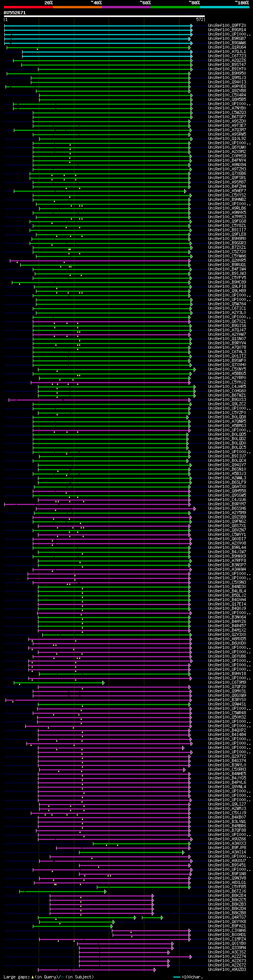Viewport: 253px width, 980px height.
Task: Select the UniRef100_Q9N3V8 label
Action: (x=227, y=878)
